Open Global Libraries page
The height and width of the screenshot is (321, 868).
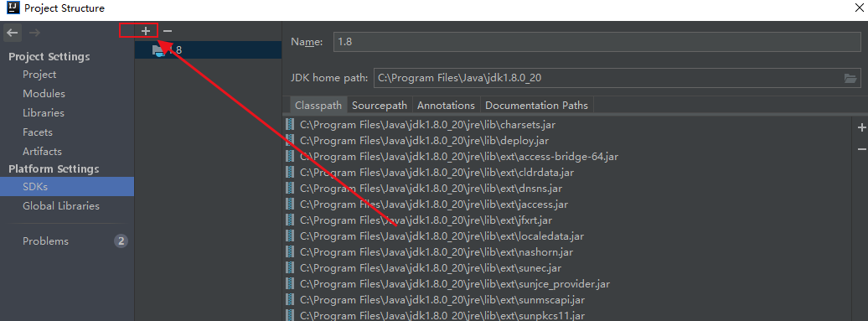pyautogui.click(x=61, y=206)
